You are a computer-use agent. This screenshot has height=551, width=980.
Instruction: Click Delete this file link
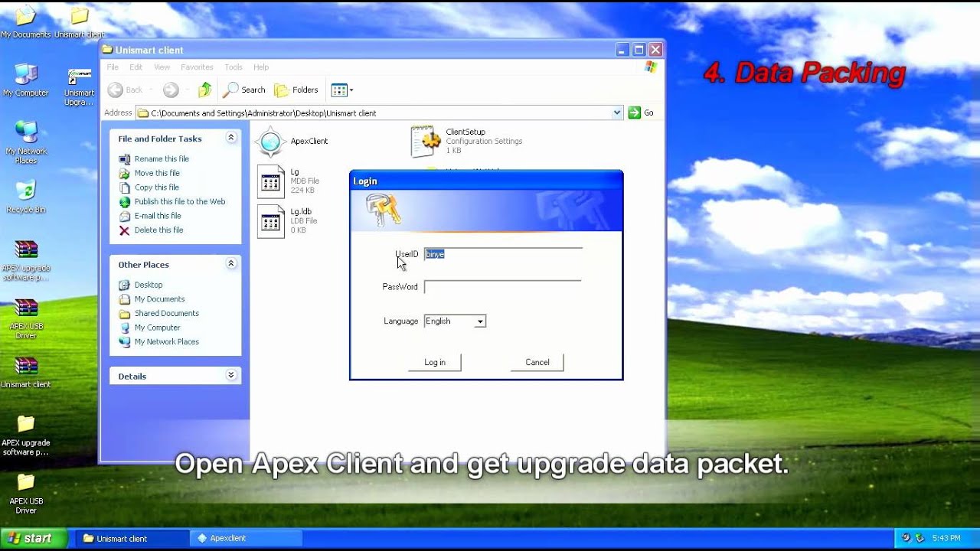click(159, 230)
